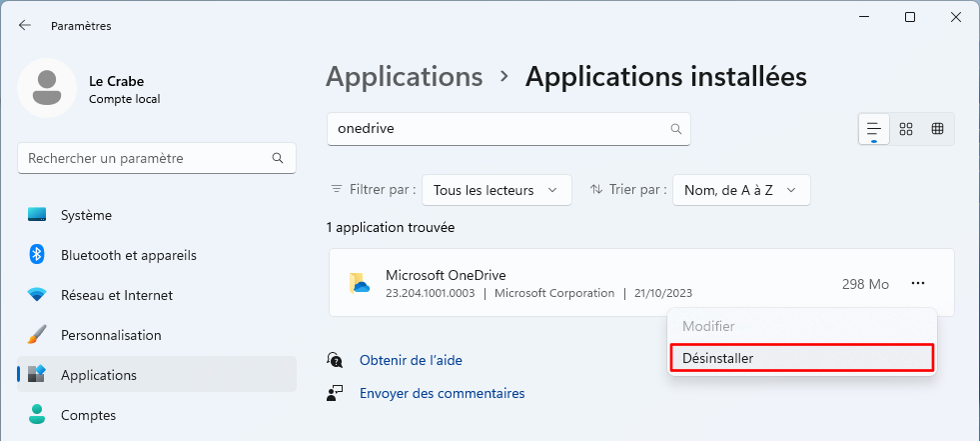
Task: Click the Microsoft Corporation publisher text
Action: [554, 293]
